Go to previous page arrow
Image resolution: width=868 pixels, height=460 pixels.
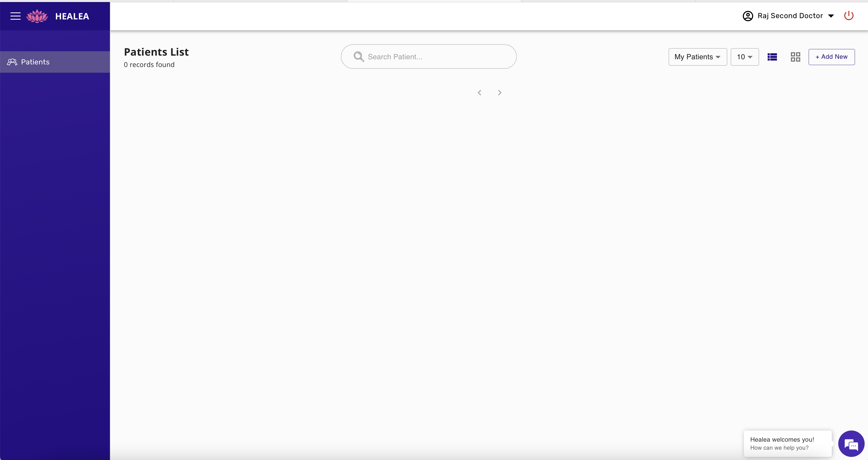click(x=480, y=93)
